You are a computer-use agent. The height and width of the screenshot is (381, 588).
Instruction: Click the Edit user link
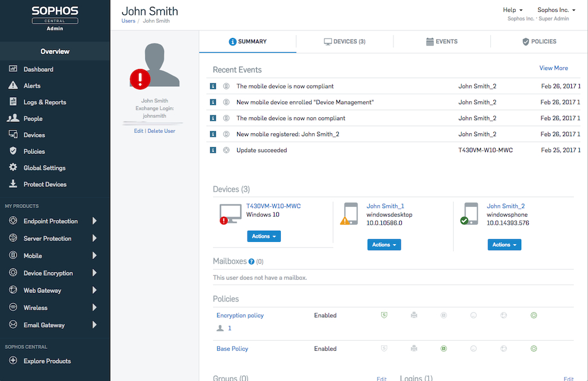click(138, 130)
